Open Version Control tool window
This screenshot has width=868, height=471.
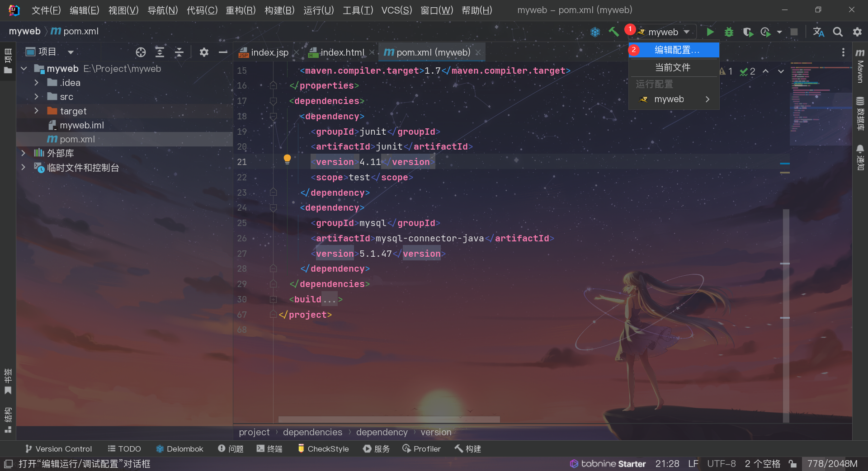tap(59, 449)
